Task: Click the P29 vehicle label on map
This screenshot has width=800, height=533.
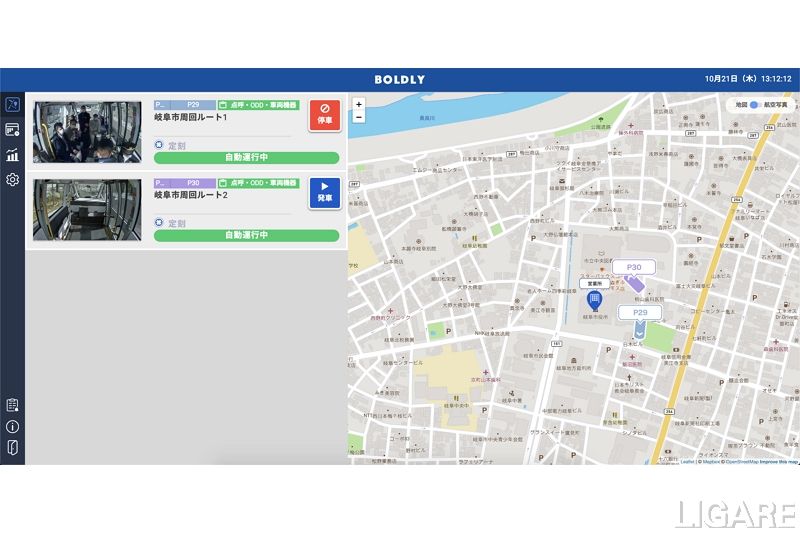Action: coord(639,313)
